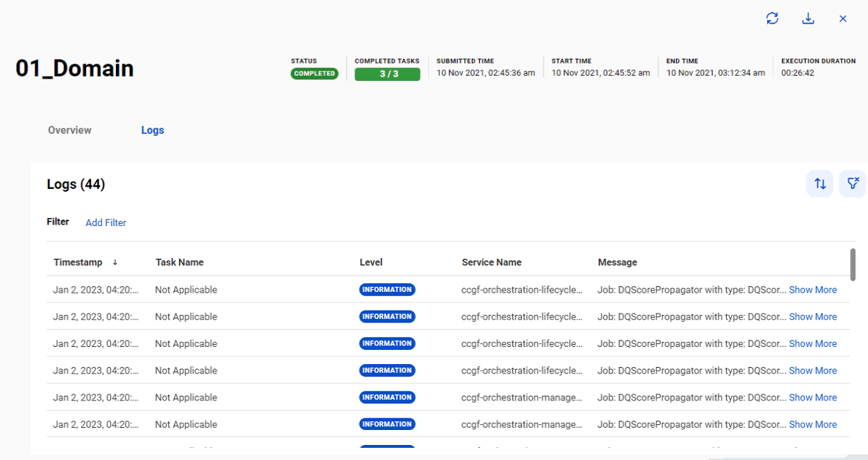This screenshot has height=460, width=868.
Task: Click the first row's timestamp cell
Action: [x=96, y=290]
